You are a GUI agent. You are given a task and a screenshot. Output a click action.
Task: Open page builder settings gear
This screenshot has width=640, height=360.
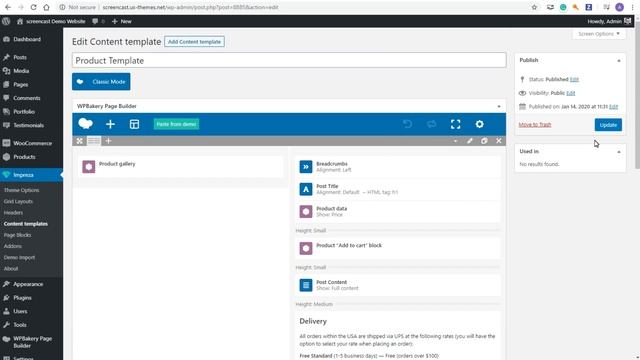(x=480, y=124)
